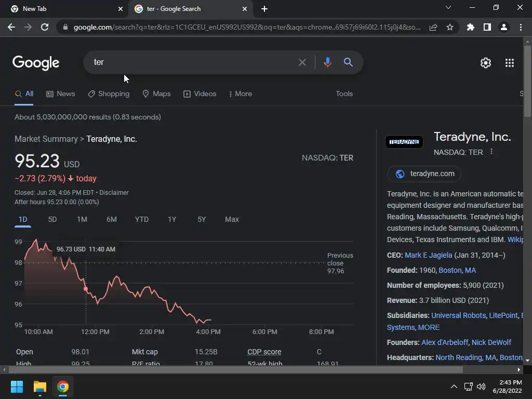Viewport: 532px width, 399px height.
Task: Select the News results tab
Action: (61, 94)
